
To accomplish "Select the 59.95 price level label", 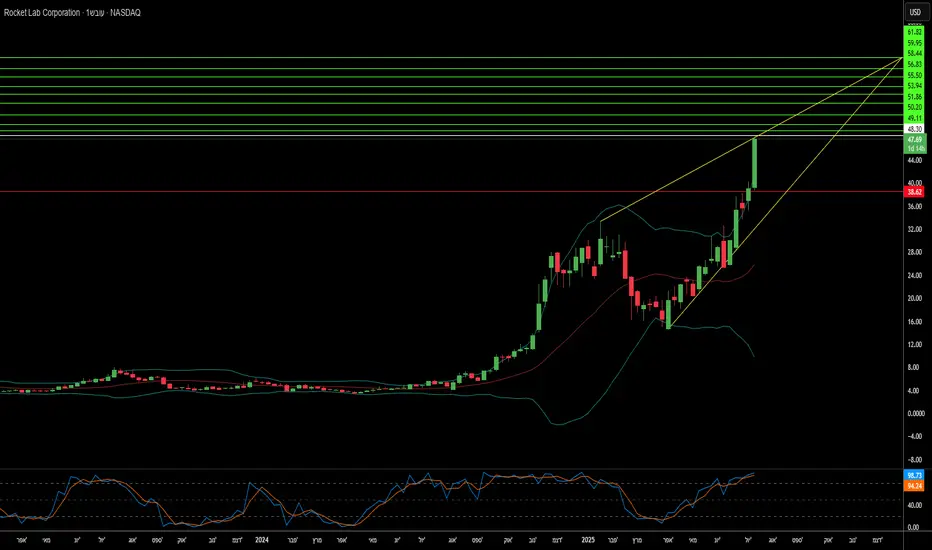I will [x=915, y=43].
